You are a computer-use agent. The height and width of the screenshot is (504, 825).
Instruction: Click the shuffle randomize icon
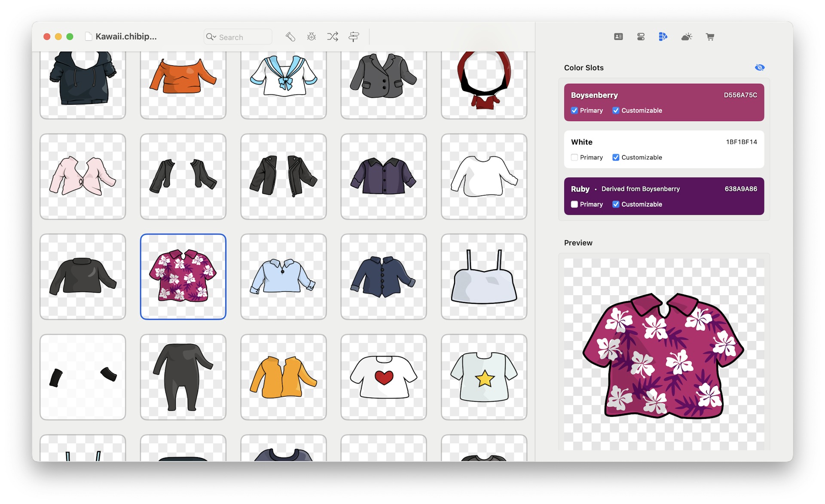[333, 37]
